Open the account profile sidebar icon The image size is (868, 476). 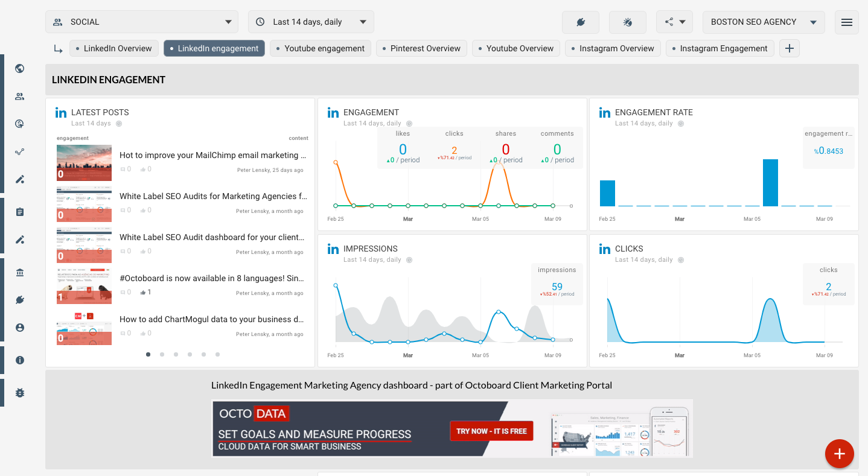tap(20, 328)
